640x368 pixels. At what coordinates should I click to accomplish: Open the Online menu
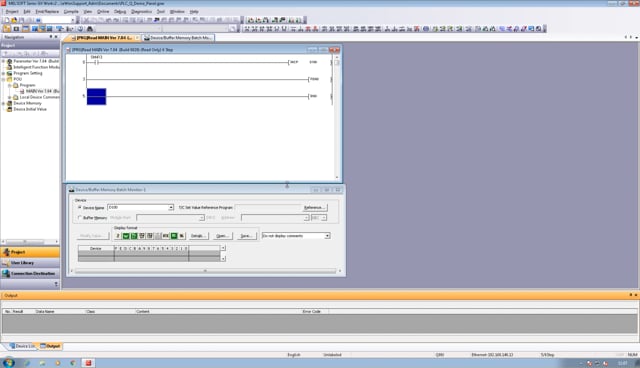click(103, 11)
